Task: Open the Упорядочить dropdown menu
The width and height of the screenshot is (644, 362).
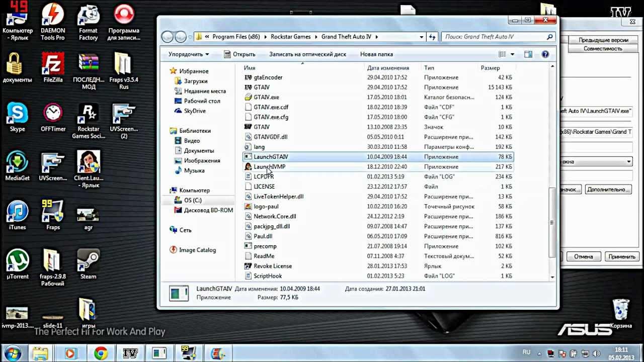Action: pos(189,54)
